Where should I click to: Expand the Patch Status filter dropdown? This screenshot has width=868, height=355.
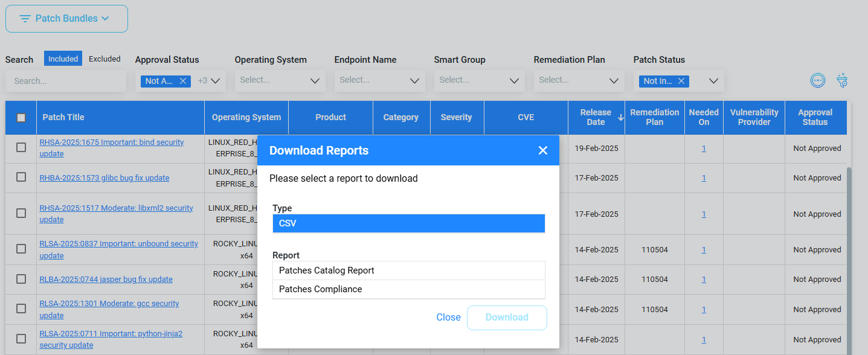click(713, 81)
